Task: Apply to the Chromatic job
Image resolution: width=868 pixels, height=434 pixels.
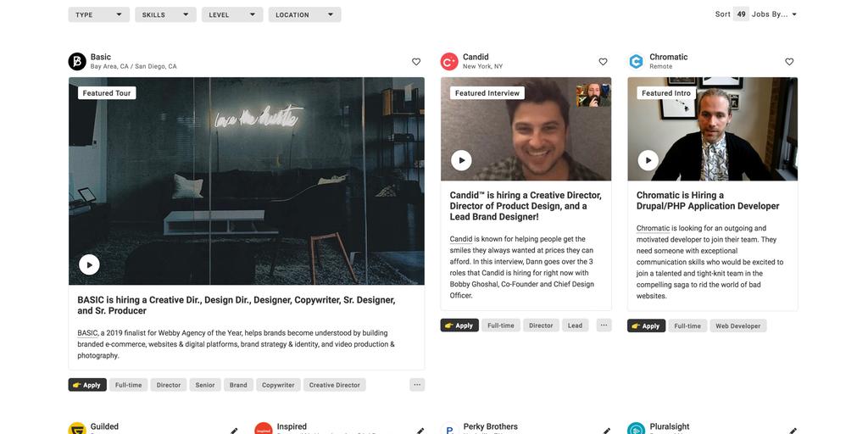Action: tap(646, 326)
